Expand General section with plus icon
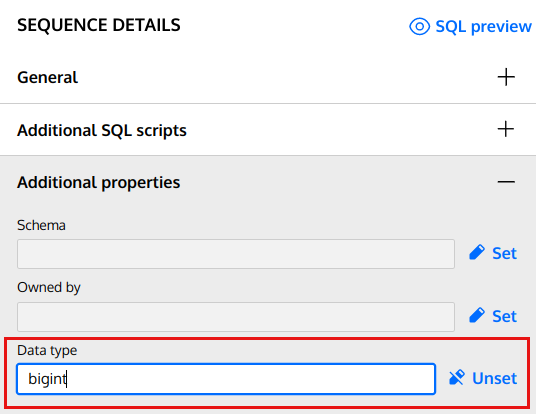This screenshot has height=414, width=536. tap(506, 77)
